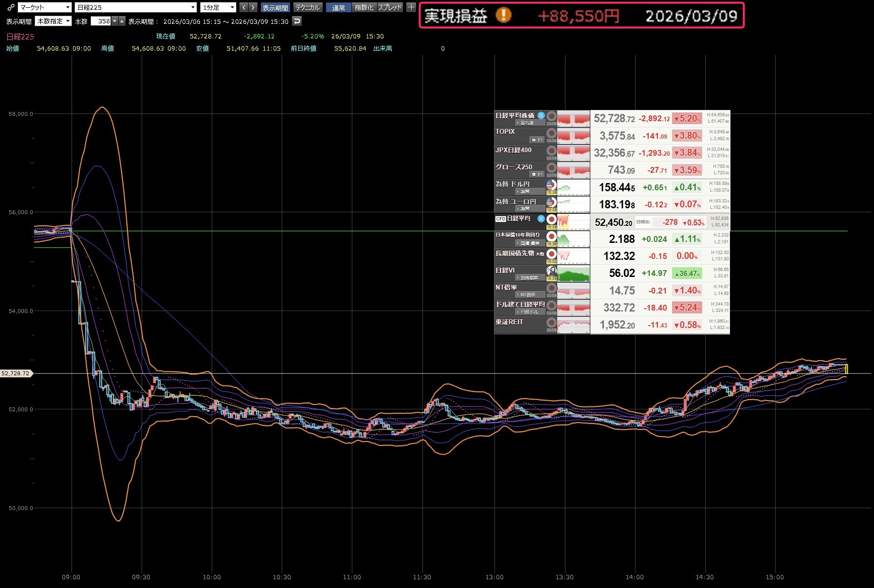Switch chart mode to スプレッド
Viewport: 874px width, 588px height.
click(x=390, y=7)
